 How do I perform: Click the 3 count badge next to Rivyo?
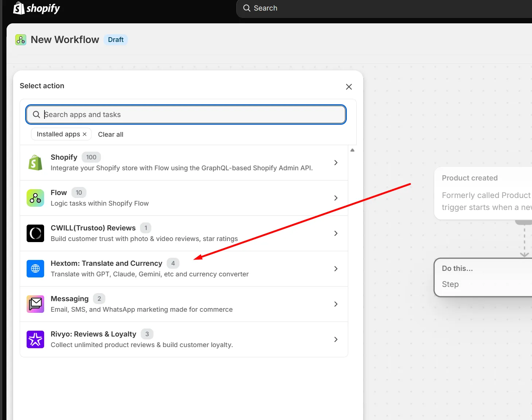tap(147, 334)
